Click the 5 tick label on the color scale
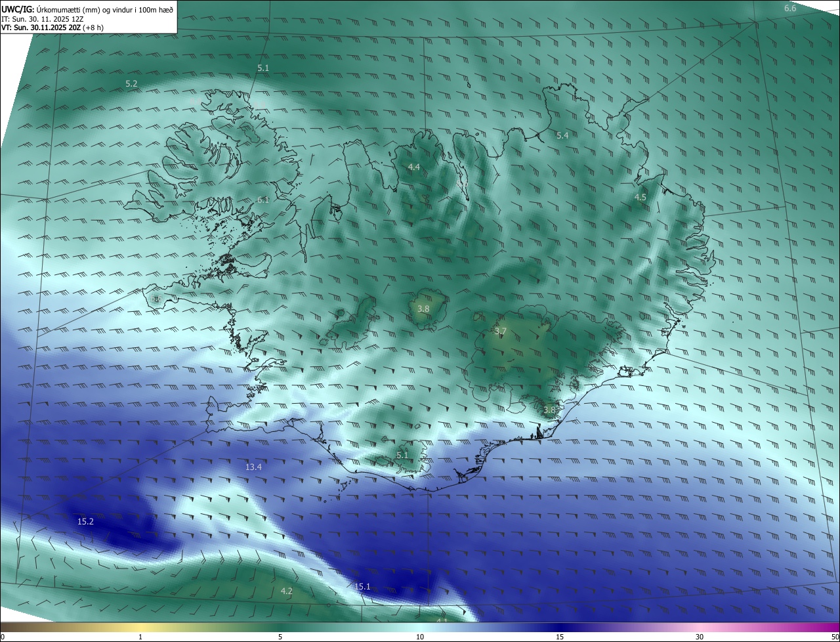This screenshot has width=840, height=642. pyautogui.click(x=280, y=637)
